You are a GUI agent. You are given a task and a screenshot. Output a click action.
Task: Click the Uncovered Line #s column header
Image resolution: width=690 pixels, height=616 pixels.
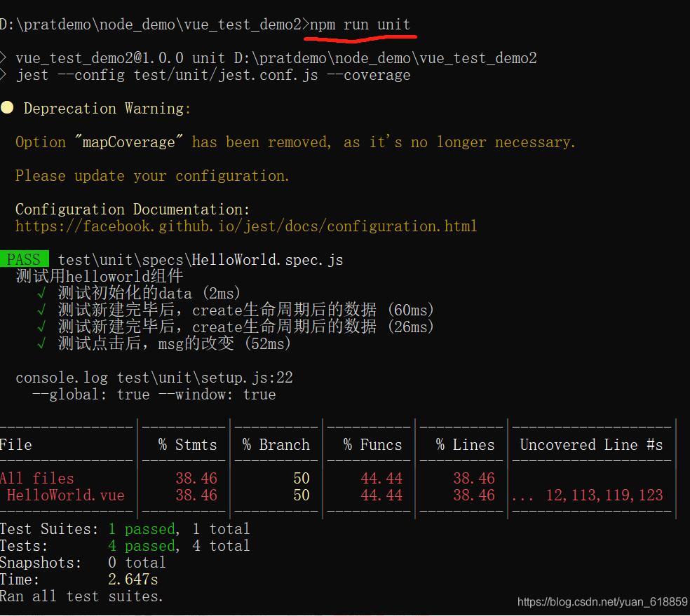(591, 444)
